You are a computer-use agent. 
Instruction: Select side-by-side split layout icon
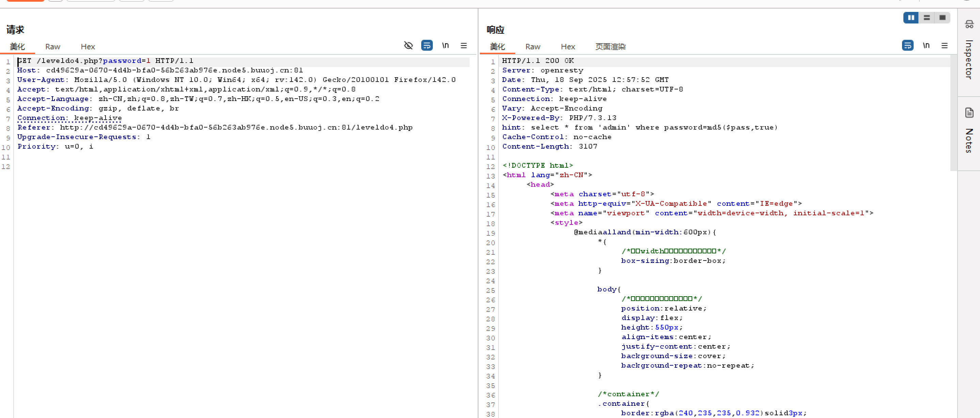[911, 17]
